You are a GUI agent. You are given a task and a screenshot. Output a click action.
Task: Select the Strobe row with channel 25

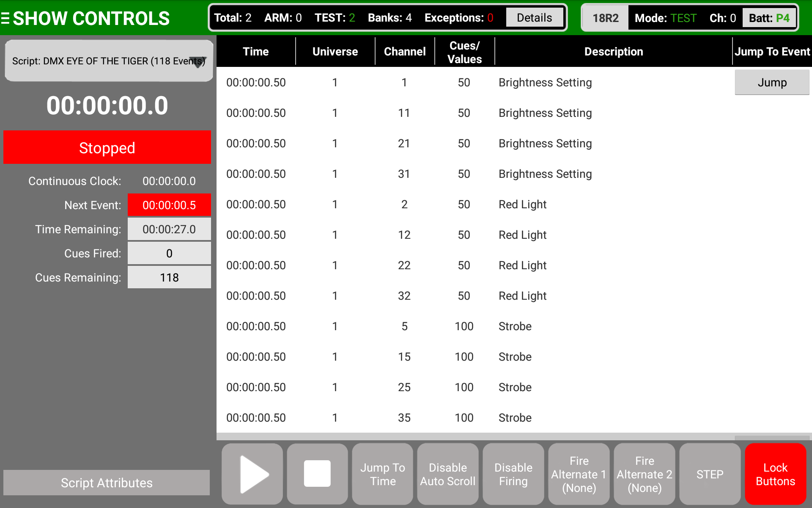tap(514, 387)
